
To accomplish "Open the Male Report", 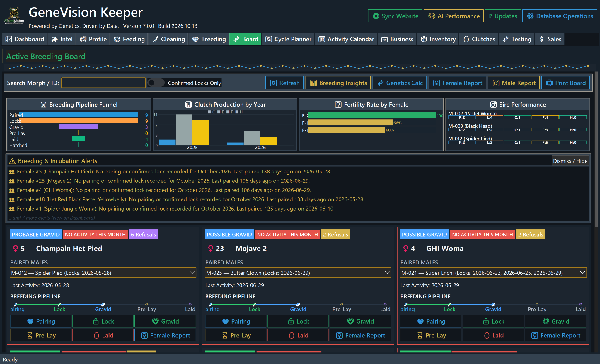I will pos(514,83).
